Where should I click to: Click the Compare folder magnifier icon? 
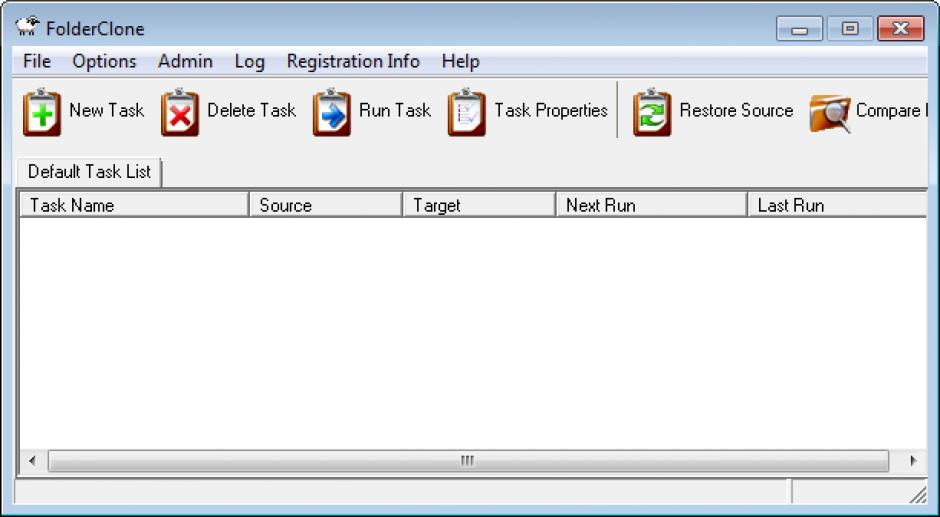830,113
